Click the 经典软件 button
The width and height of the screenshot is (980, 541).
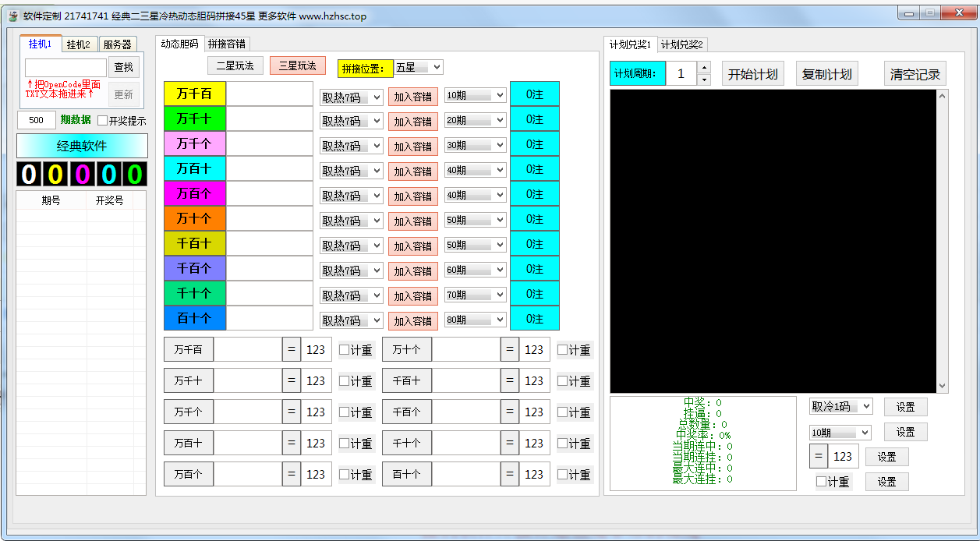pyautogui.click(x=82, y=146)
